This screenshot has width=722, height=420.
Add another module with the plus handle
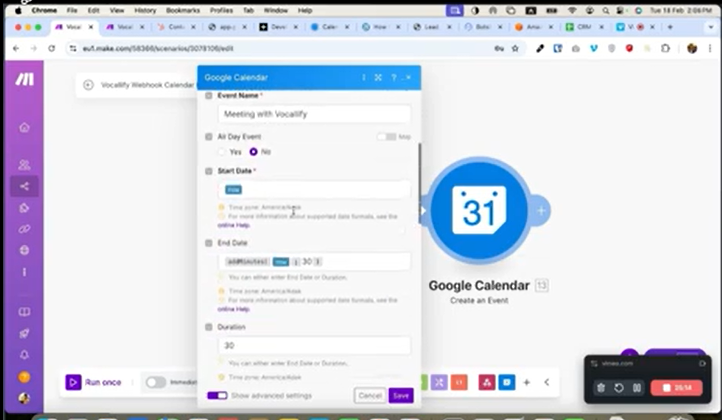pos(541,211)
